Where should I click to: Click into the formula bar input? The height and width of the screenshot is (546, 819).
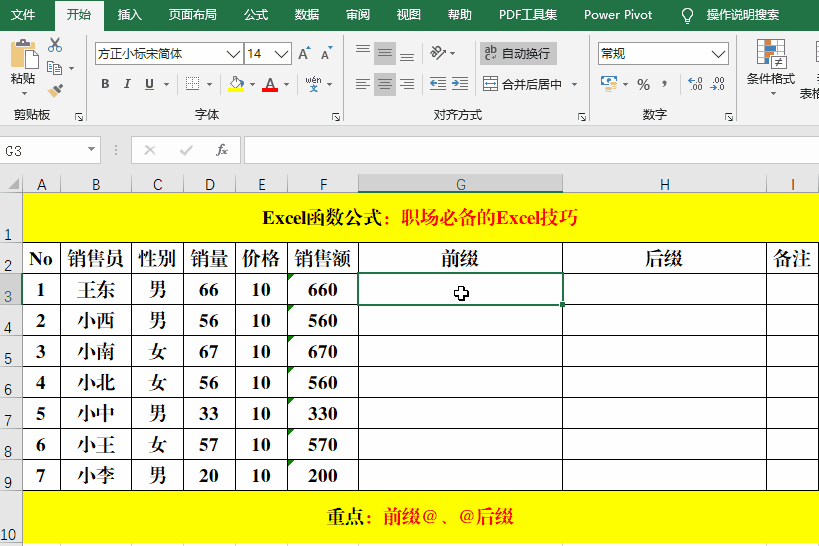[x=531, y=150]
